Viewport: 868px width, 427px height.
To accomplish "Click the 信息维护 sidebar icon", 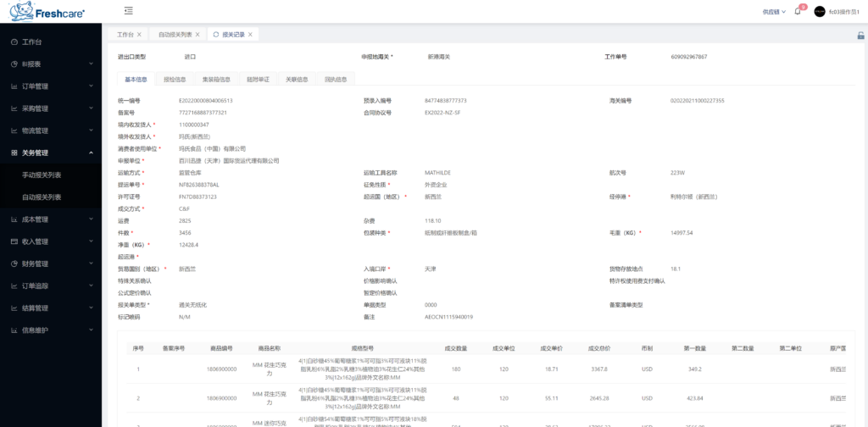I will (14, 330).
